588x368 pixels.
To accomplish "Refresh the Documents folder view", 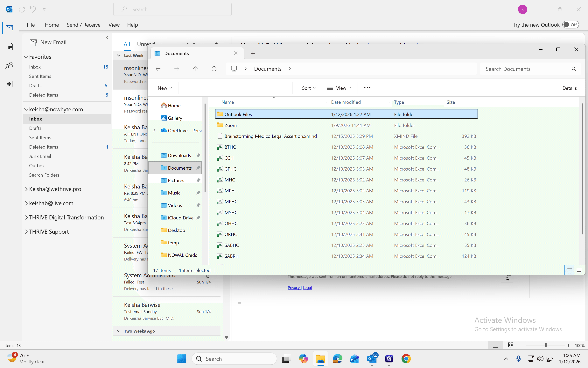I will point(214,69).
